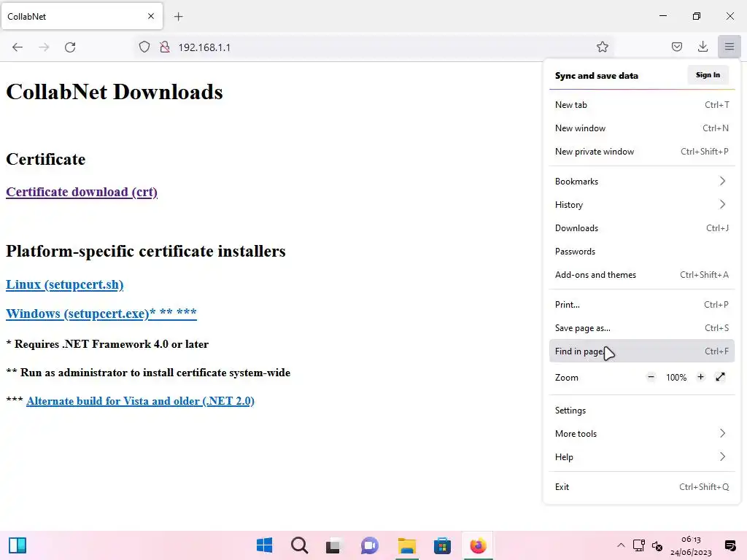Screen dimensions: 747x560
Task: Enter full screen from Zoom row
Action: (x=720, y=377)
